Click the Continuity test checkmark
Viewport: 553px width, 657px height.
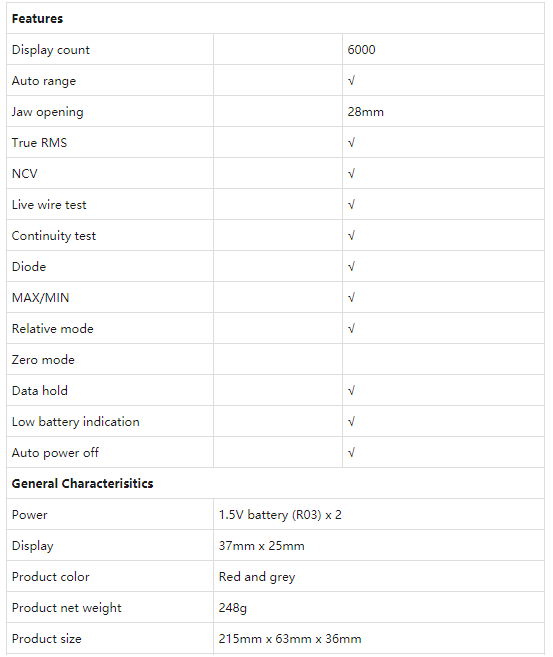[x=351, y=235]
